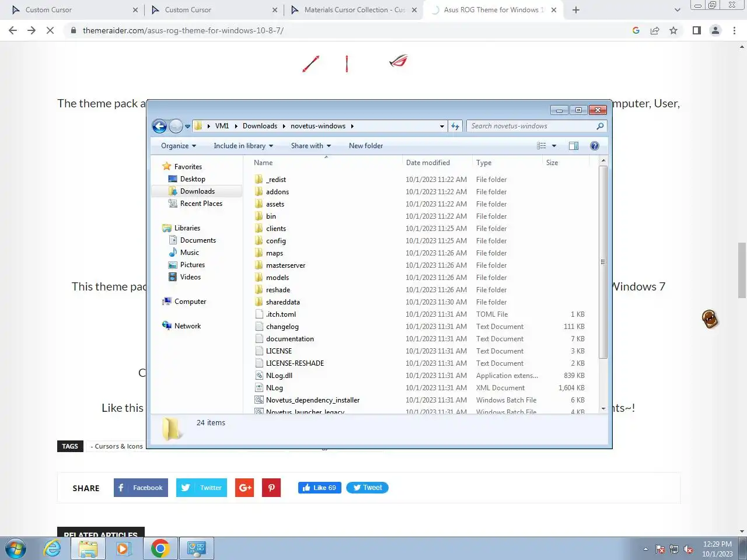Viewport: 747px width, 560px height.
Task: Open the Organize menu
Action: pyautogui.click(x=179, y=146)
